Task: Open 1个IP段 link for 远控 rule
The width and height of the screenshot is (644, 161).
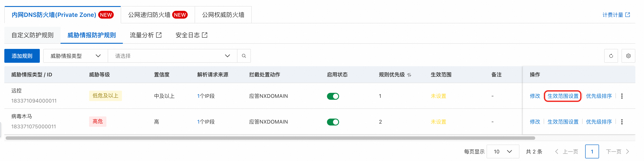Action: click(x=206, y=96)
